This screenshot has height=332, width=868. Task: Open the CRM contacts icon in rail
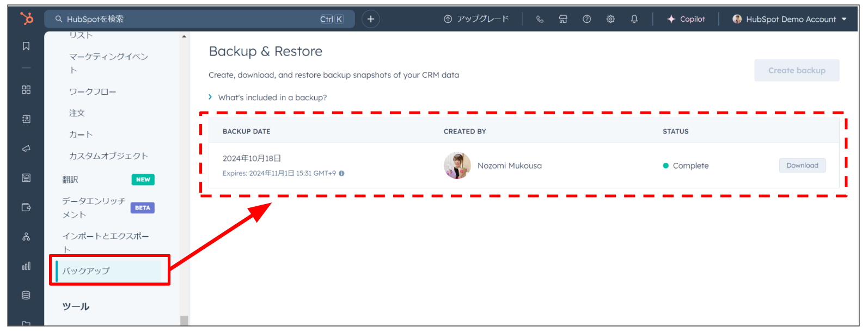26,119
